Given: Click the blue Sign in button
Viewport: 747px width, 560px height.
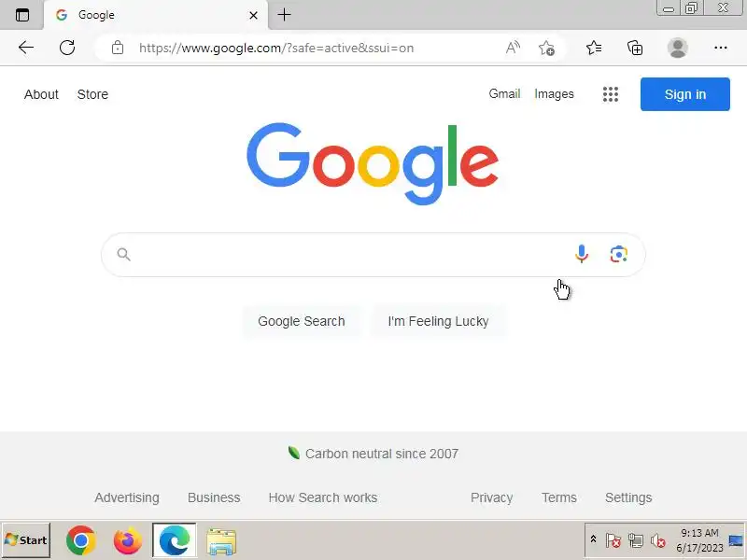Looking at the screenshot, I should [685, 94].
